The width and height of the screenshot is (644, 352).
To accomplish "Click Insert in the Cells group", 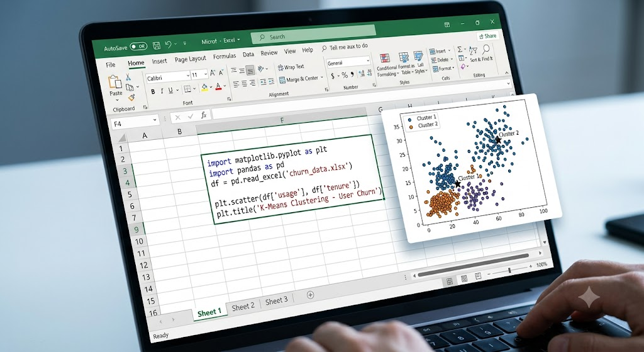I will (440, 51).
